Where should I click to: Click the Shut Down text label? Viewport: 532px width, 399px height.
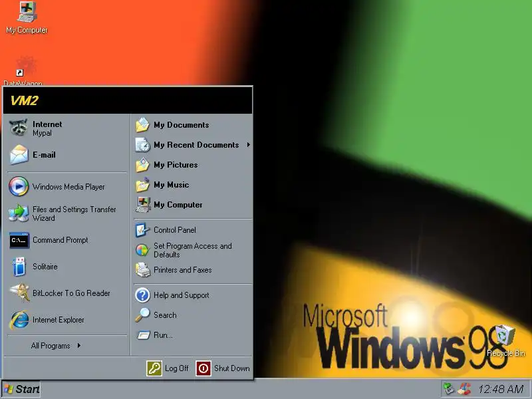point(231,368)
